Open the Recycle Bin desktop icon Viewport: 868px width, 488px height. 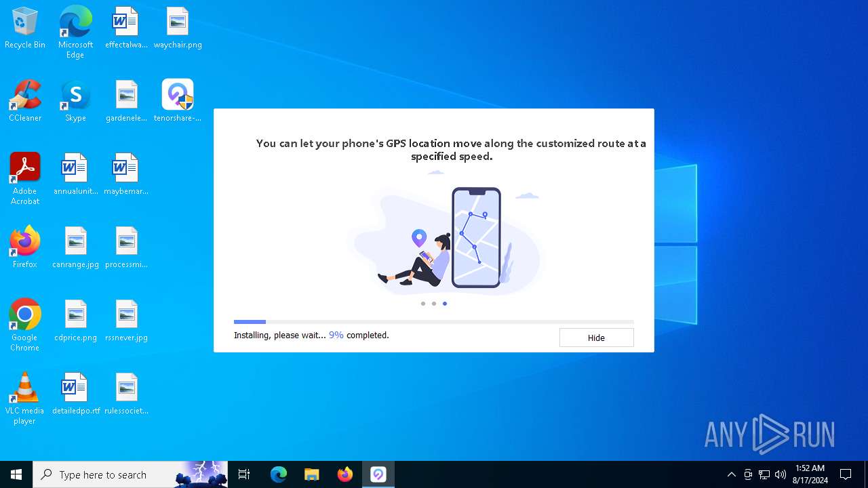point(25,28)
